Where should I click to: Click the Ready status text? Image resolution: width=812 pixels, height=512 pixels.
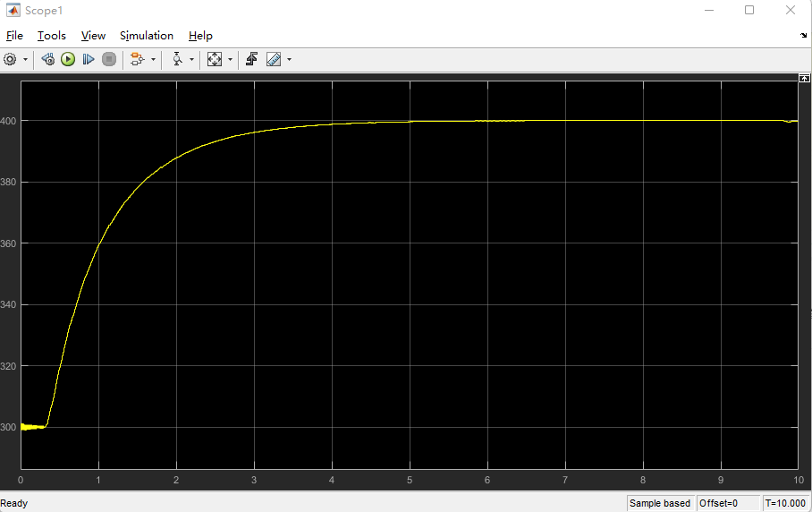pyautogui.click(x=14, y=503)
